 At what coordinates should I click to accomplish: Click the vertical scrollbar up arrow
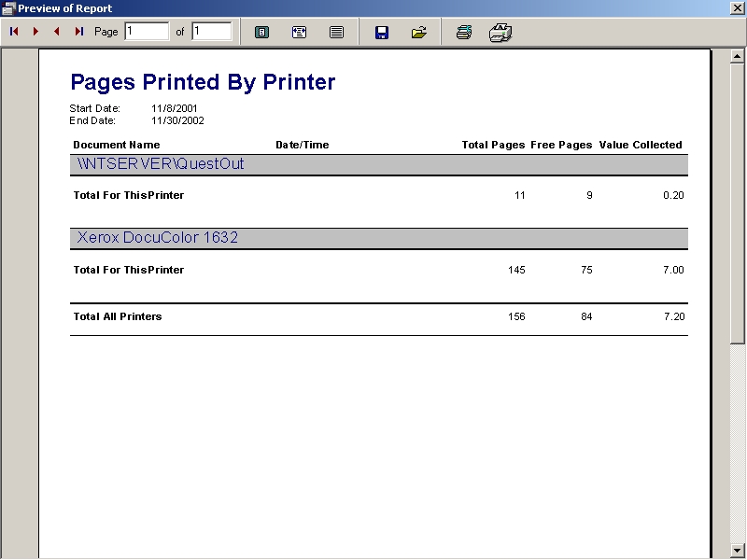[x=737, y=56]
